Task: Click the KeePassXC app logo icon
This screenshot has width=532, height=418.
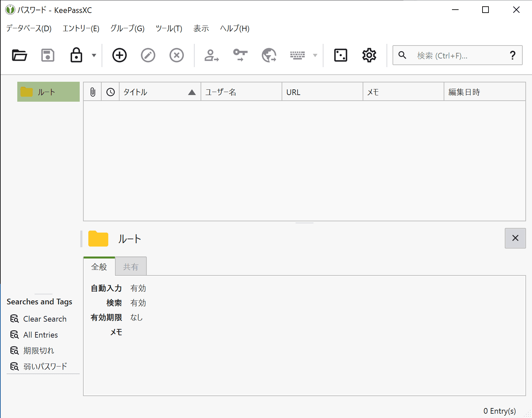Action: (x=10, y=10)
